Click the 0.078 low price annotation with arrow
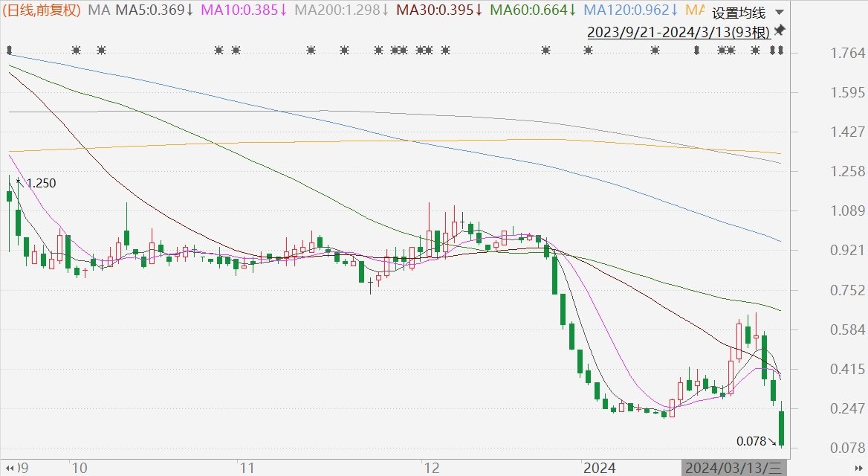Viewport: 868px width, 476px height. 757,441
